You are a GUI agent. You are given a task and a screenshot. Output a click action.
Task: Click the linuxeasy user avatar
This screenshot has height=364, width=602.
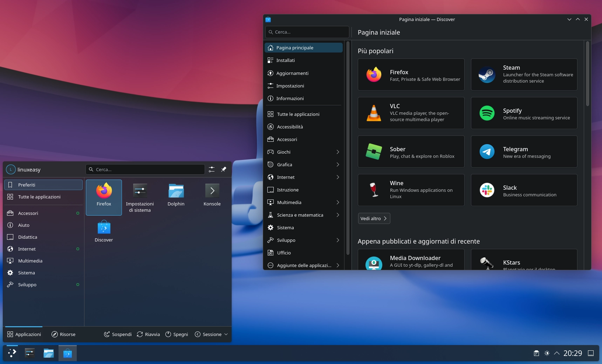click(x=11, y=169)
